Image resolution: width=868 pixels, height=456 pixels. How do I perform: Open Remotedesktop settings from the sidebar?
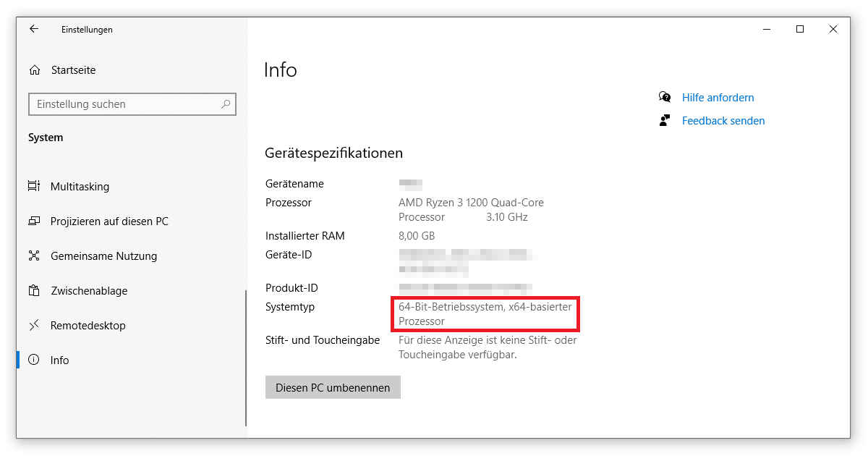[x=88, y=325]
